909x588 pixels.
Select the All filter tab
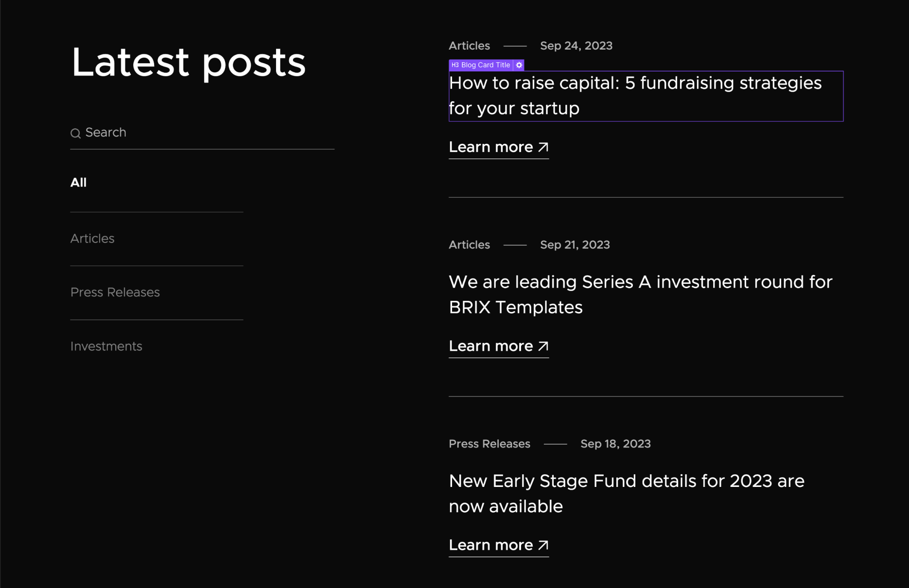(x=79, y=183)
